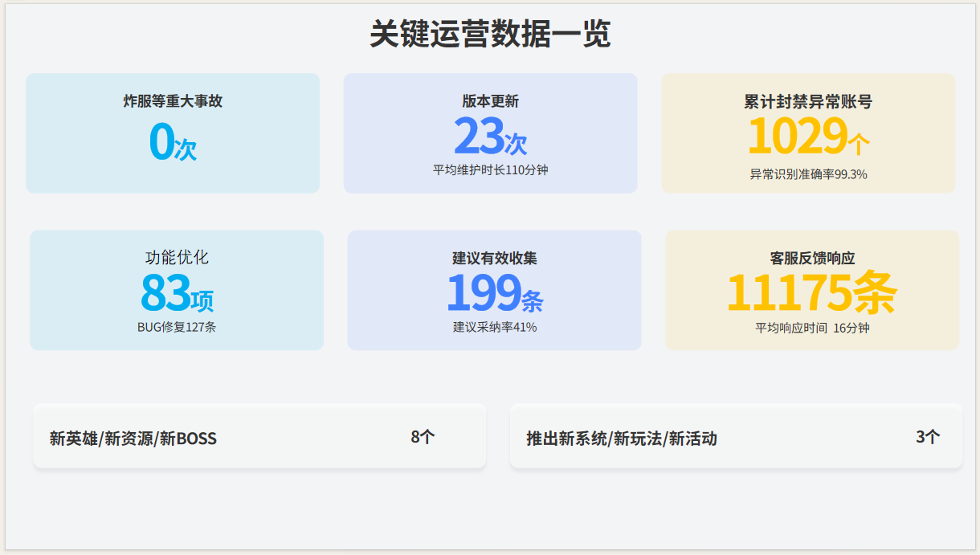Open the 版本更新 card heading
The image size is (980, 555).
coord(490,101)
